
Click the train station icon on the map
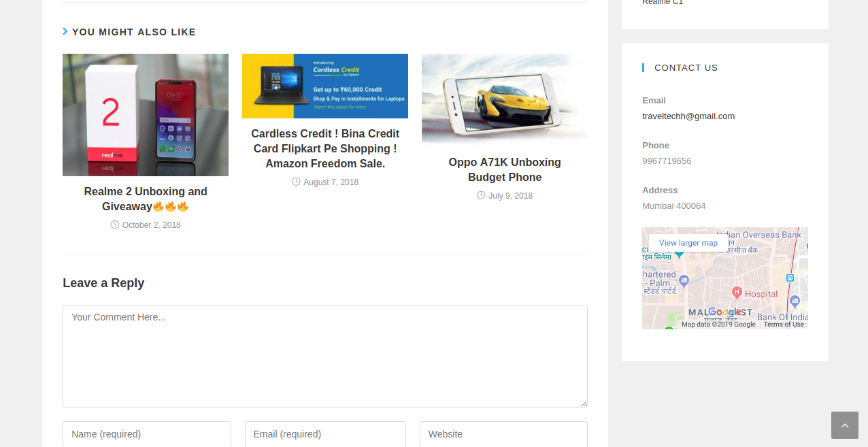pyautogui.click(x=790, y=278)
